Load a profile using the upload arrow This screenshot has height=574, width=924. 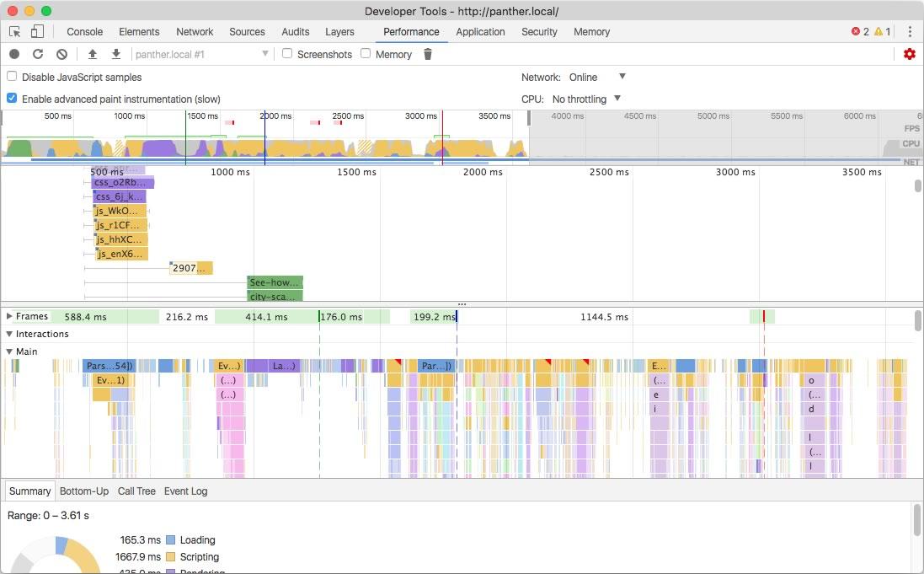point(93,54)
